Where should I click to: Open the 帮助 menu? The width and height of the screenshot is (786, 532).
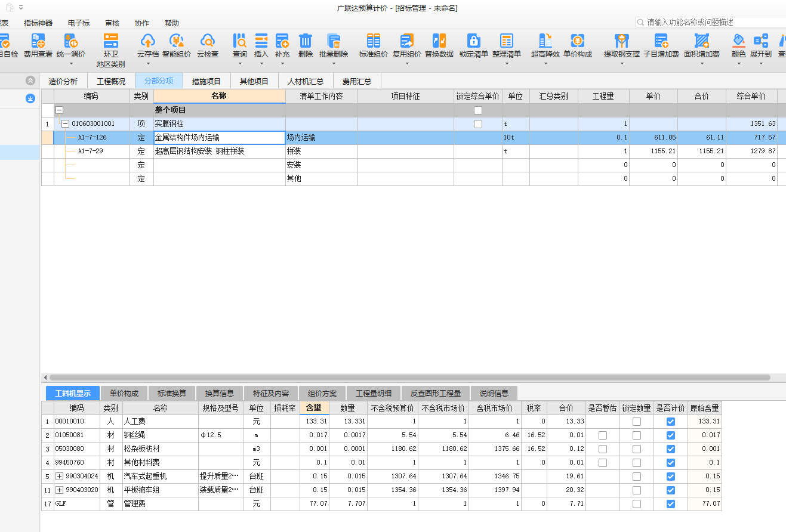coord(172,23)
